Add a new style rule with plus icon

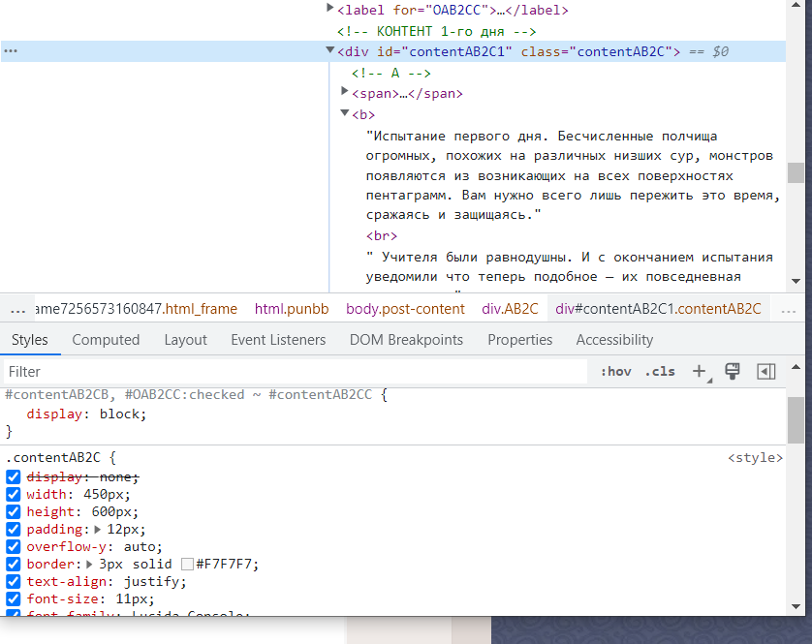[x=699, y=371]
